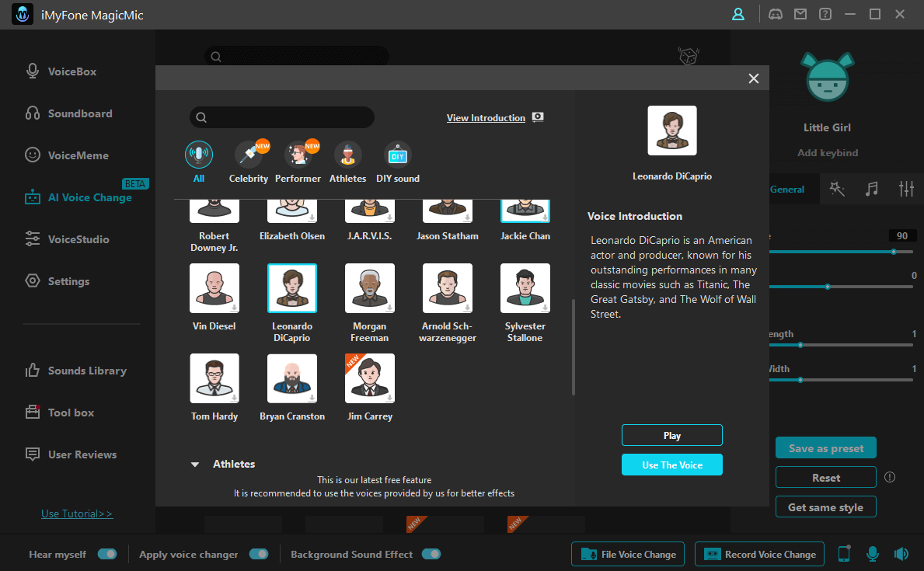This screenshot has height=571, width=924.
Task: Open VoiceMeme in the sidebar
Action: coord(67,155)
